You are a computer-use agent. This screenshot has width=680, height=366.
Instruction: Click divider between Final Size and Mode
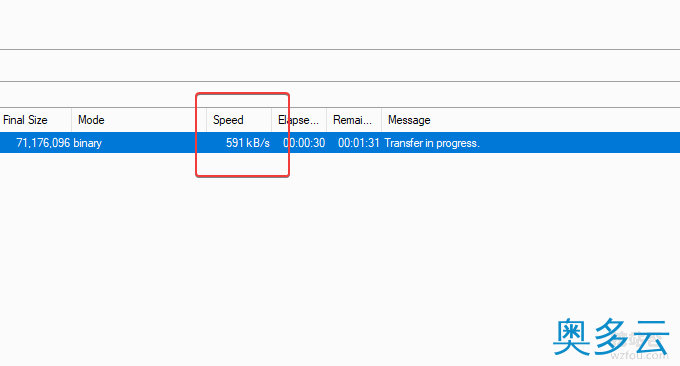[72, 120]
